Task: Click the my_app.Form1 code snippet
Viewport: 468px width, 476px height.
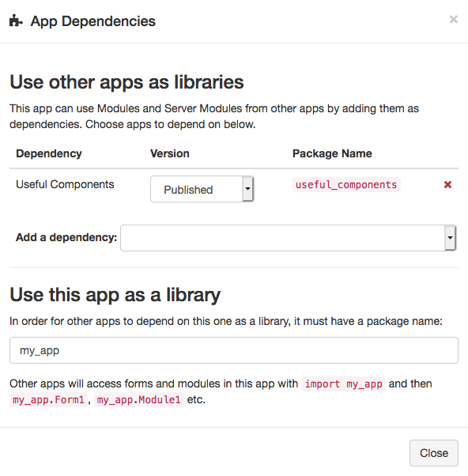Action: [48, 400]
